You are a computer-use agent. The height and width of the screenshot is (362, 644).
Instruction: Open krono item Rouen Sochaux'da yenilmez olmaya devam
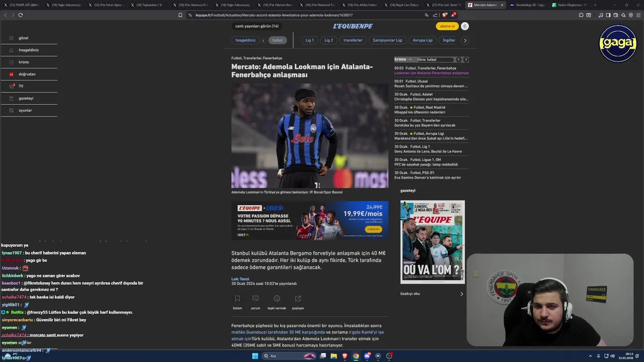pos(431,86)
